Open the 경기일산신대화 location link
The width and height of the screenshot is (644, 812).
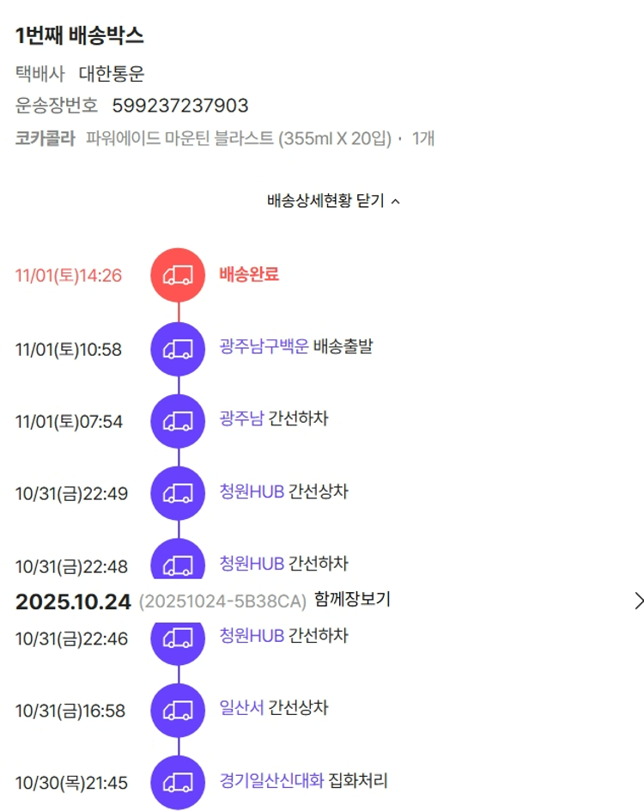[271, 781]
